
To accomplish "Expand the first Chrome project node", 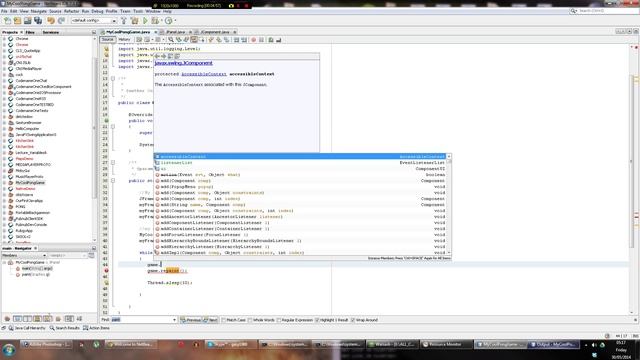I will (4, 39).
